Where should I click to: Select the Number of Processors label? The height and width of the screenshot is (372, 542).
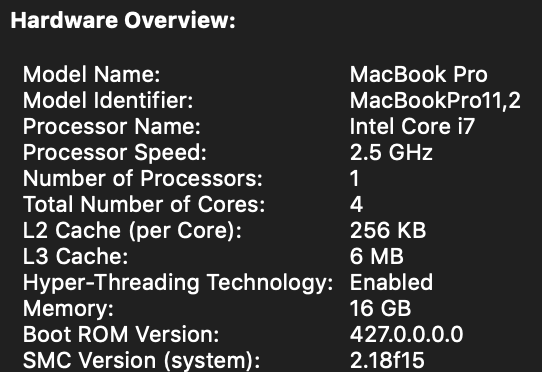pyautogui.click(x=143, y=178)
